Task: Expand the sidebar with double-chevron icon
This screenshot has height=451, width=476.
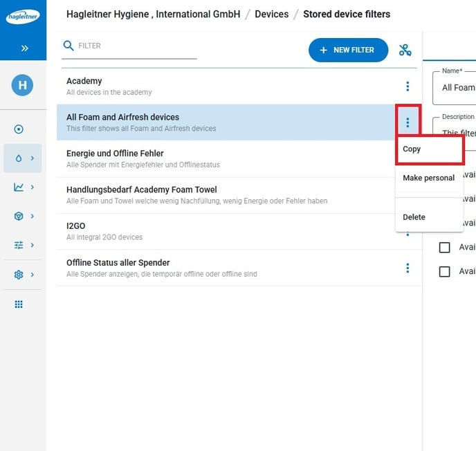Action: (x=24, y=48)
